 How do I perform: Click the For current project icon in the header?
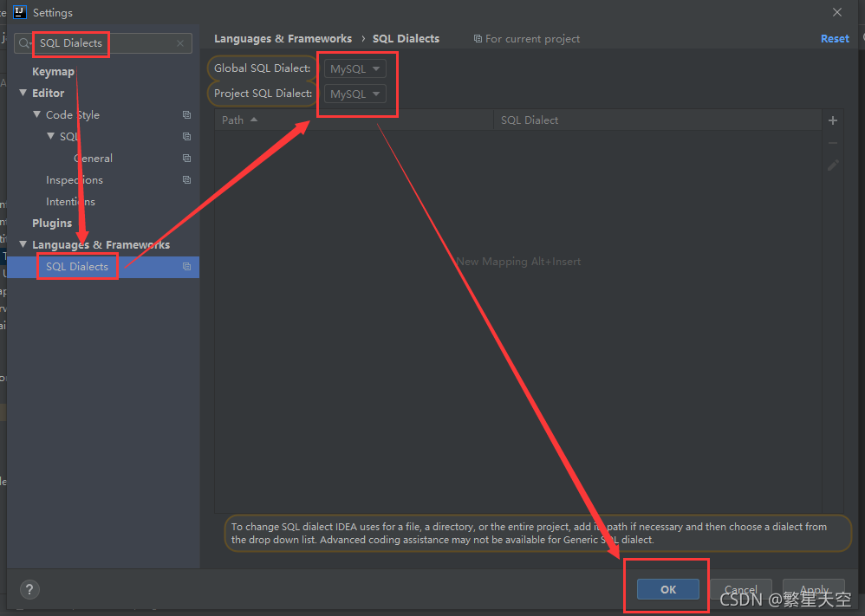[478, 39]
